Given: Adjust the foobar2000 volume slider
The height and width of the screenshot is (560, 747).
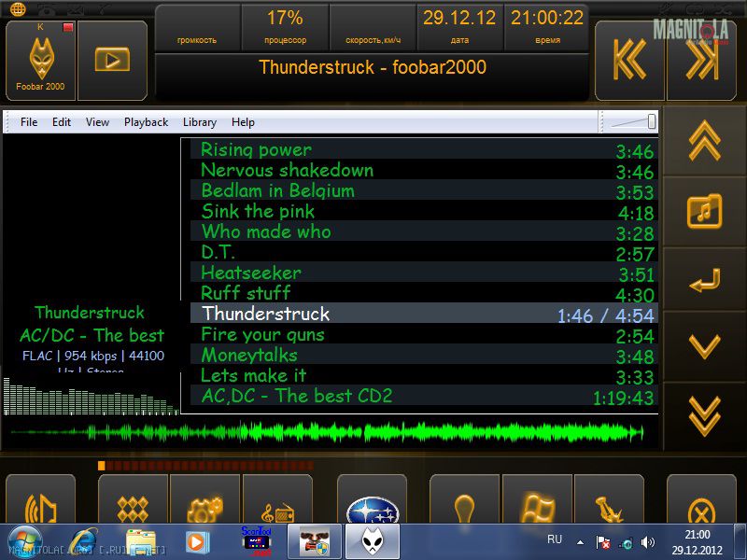Looking at the screenshot, I should coord(633,122).
